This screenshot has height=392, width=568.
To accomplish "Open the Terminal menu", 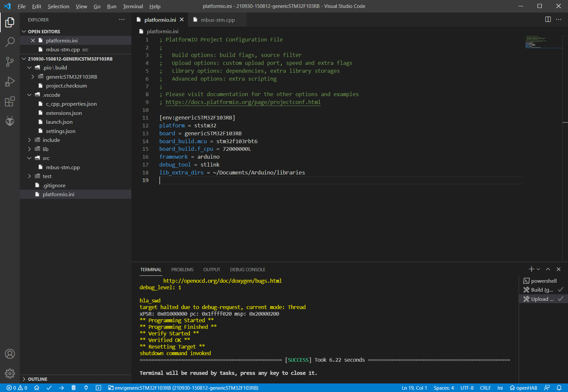I will coord(133,6).
